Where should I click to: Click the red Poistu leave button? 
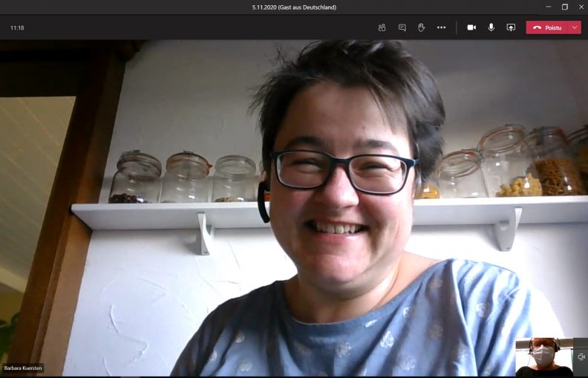coord(547,27)
